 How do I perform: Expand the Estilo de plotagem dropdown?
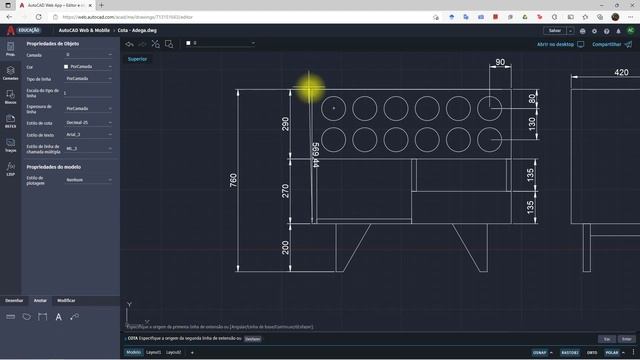click(x=88, y=180)
